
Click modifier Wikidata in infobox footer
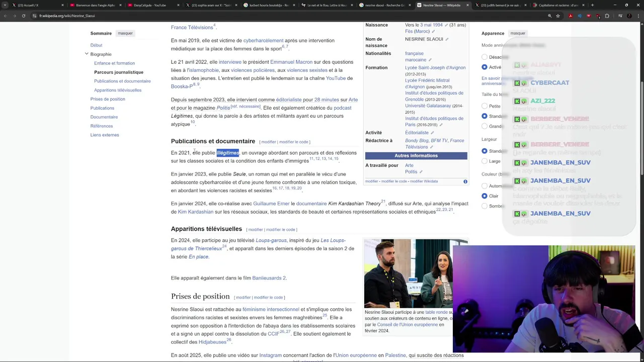[424, 182]
